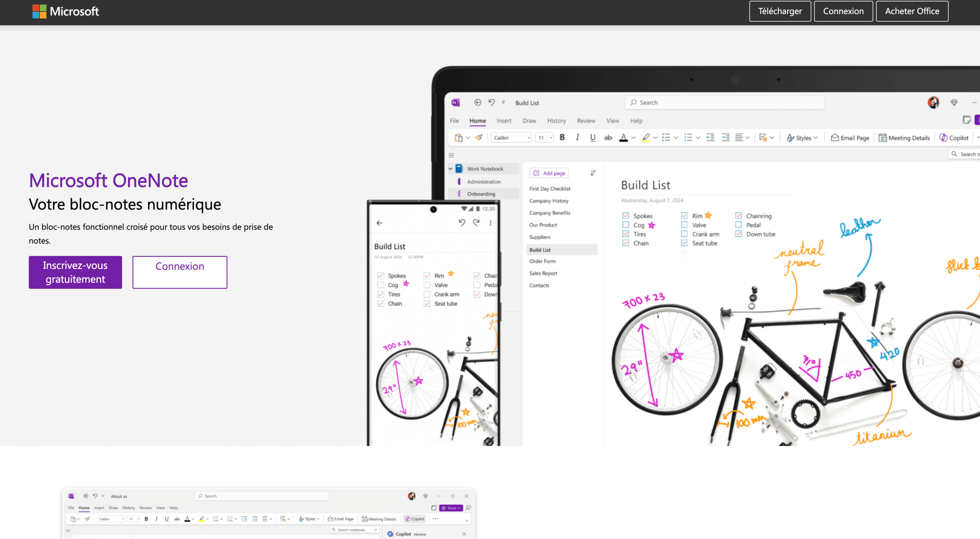The width and height of the screenshot is (980, 539).
Task: Click Inscrivez-vous gratuitement button
Action: pos(75,272)
